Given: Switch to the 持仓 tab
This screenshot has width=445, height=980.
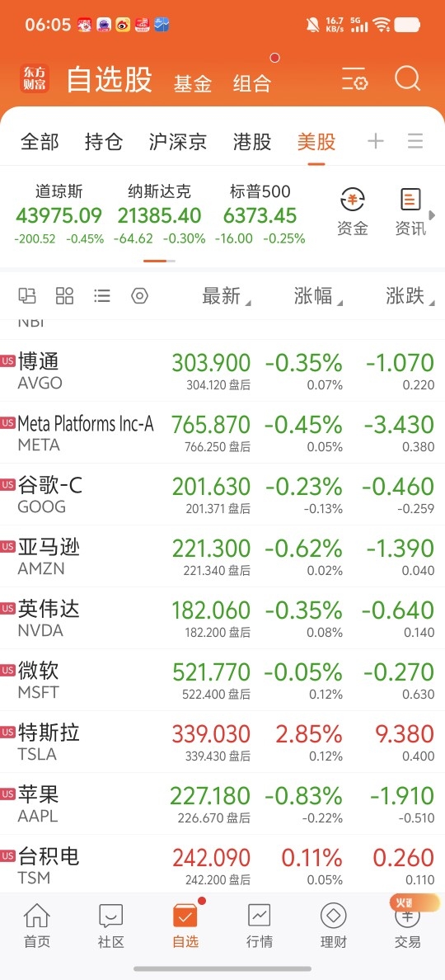Looking at the screenshot, I should [104, 142].
